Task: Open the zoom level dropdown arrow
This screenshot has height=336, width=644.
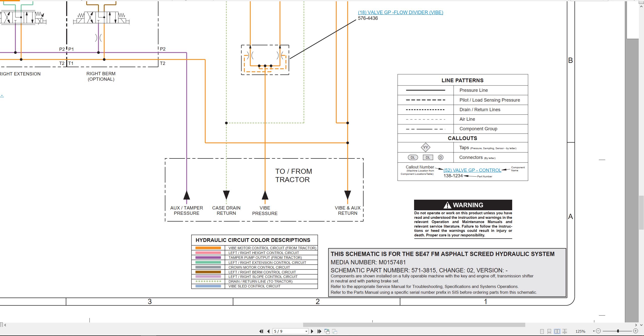Action: pos(594,331)
